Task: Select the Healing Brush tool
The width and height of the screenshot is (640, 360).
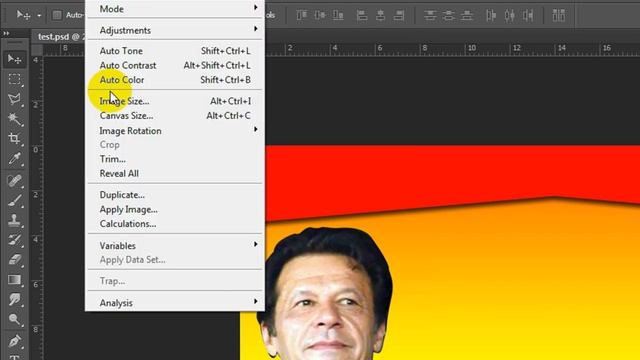Action: [14, 180]
